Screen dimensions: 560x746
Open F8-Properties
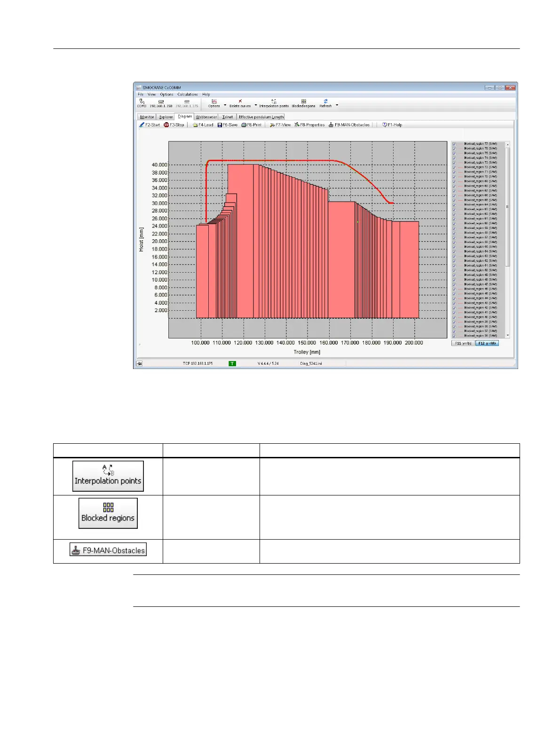(309, 125)
